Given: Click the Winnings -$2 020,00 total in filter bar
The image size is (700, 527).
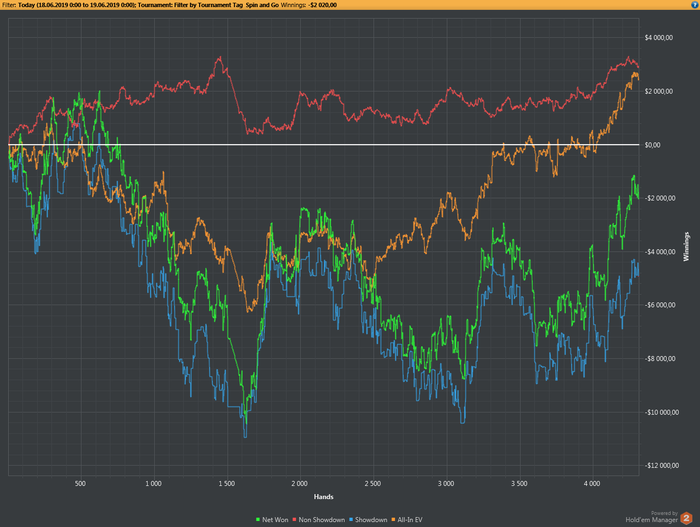Looking at the screenshot, I should pos(308,5).
